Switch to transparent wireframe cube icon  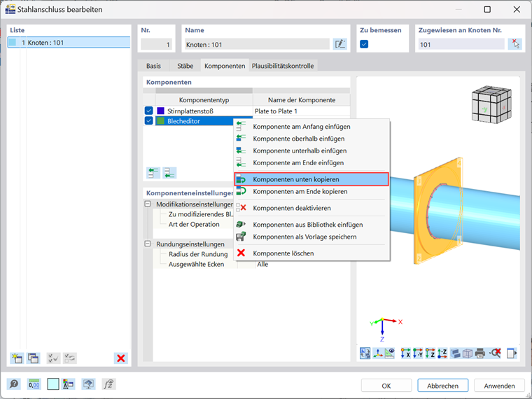point(468,353)
